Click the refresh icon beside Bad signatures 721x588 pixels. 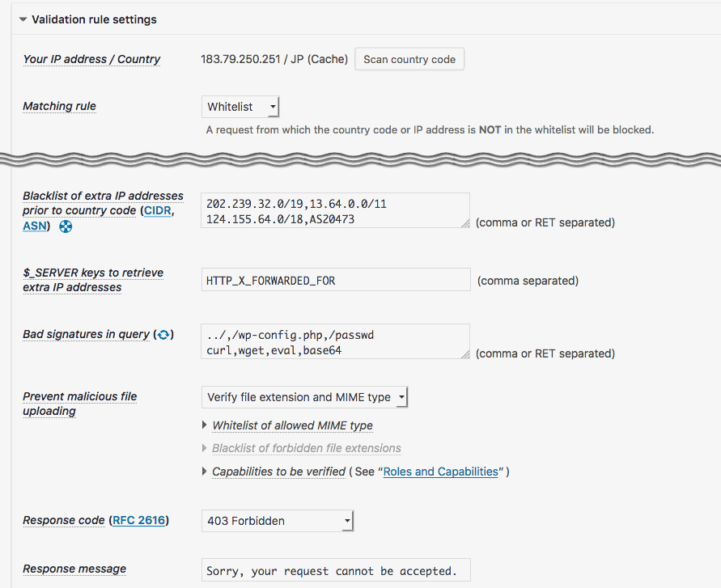coord(163,335)
